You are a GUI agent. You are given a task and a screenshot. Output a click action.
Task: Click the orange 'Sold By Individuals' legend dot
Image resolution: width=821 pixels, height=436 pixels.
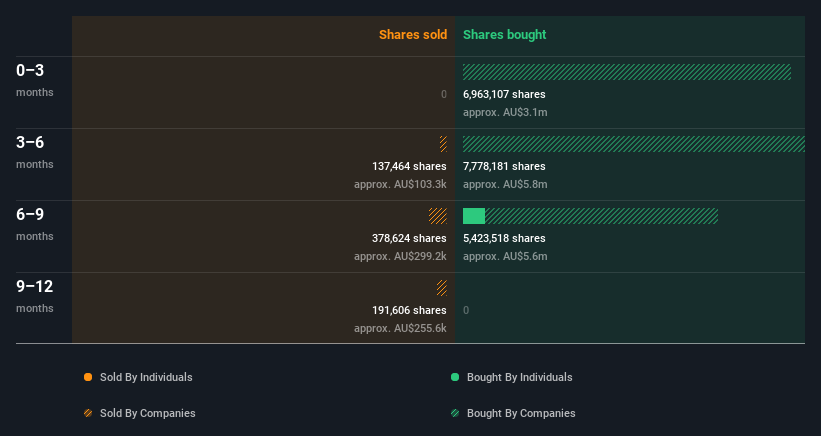pos(88,377)
